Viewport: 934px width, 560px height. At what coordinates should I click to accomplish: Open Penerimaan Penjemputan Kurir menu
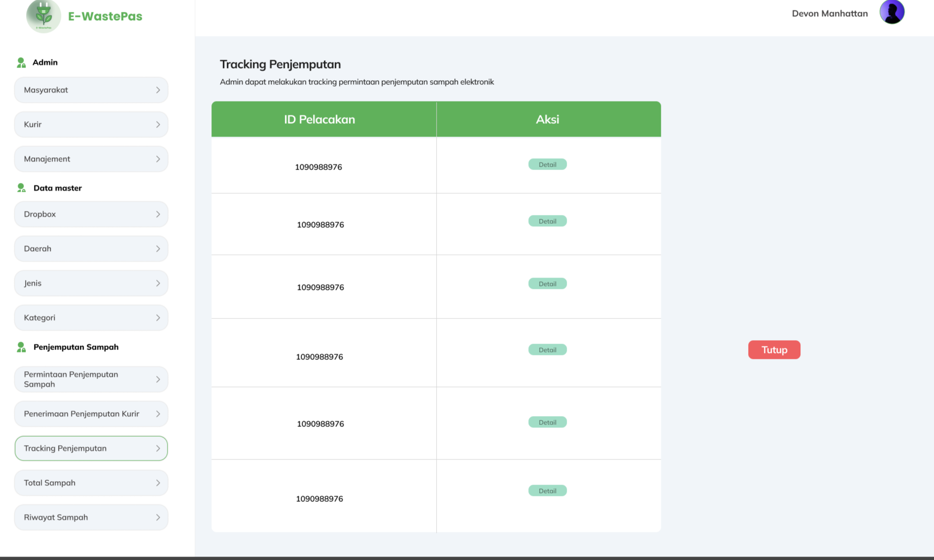point(91,414)
